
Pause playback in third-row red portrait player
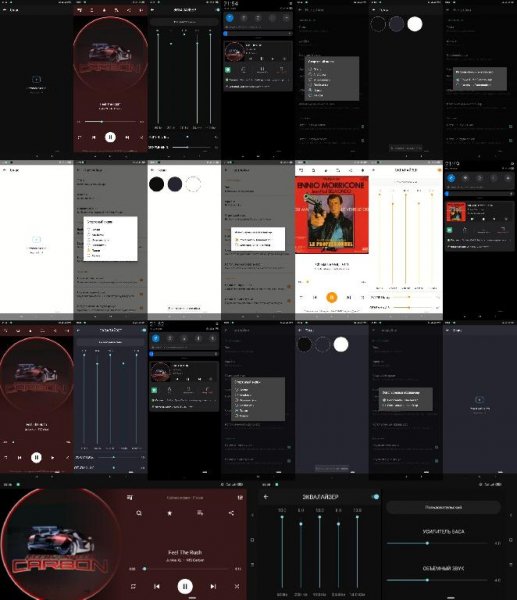click(x=36, y=457)
